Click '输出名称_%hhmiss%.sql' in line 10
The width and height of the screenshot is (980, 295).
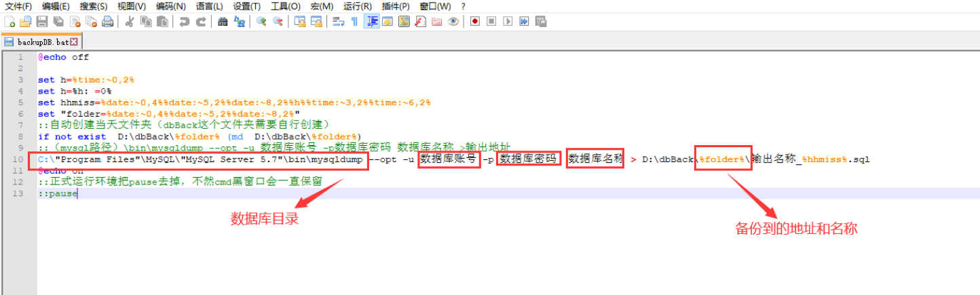click(x=810, y=159)
